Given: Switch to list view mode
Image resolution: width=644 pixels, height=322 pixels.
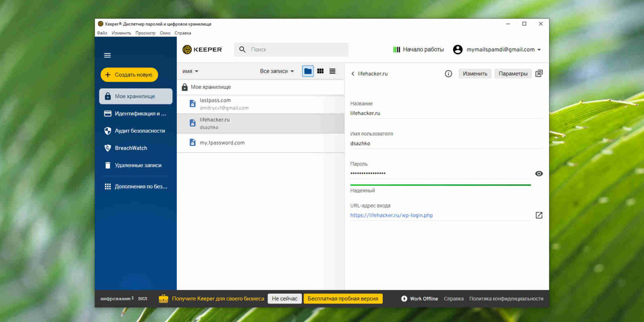Looking at the screenshot, I should (332, 71).
